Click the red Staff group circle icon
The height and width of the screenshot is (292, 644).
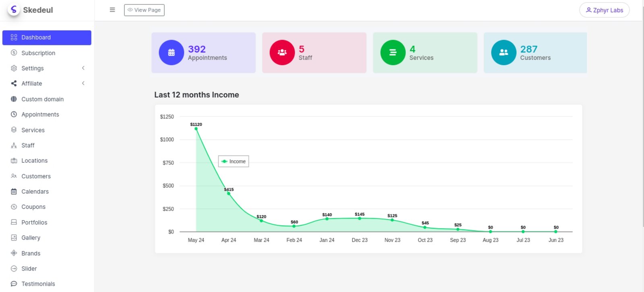[x=282, y=52]
